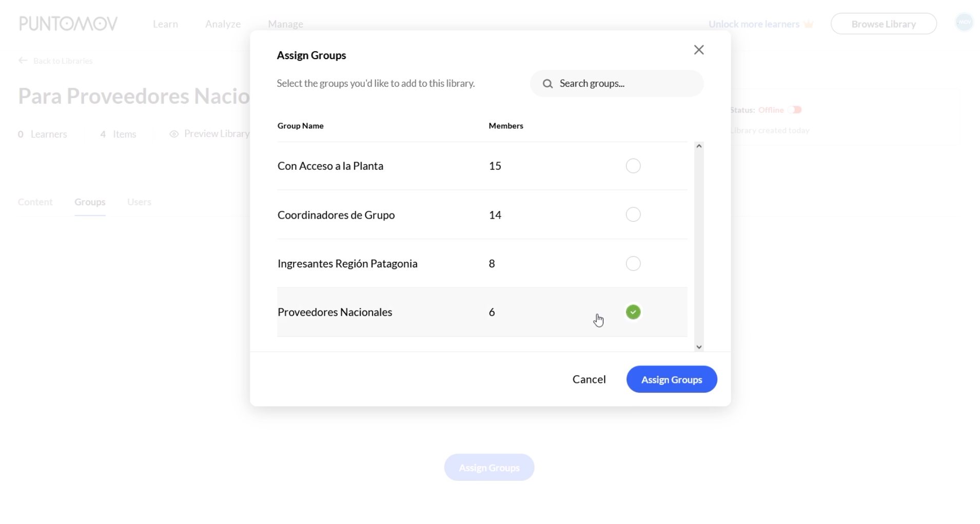Click the group list scroll down arrow
Viewport: 980px width, 524px height.
point(699,347)
